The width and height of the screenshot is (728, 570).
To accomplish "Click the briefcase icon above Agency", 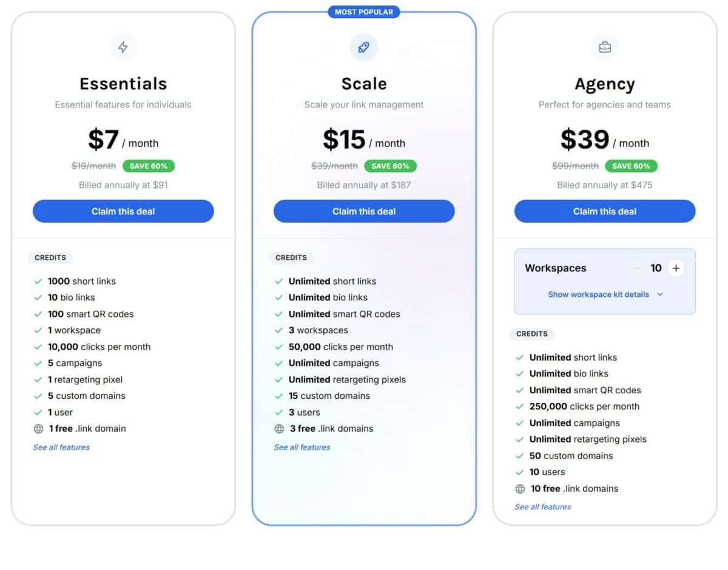I will pyautogui.click(x=605, y=47).
